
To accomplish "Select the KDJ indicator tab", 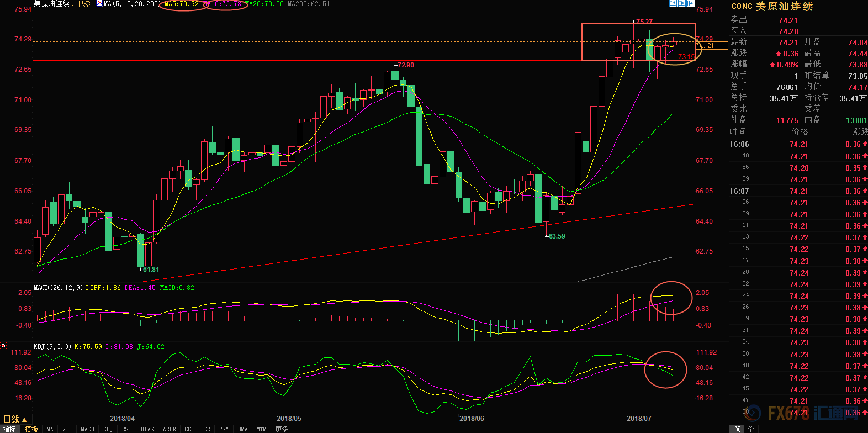I will tap(108, 429).
